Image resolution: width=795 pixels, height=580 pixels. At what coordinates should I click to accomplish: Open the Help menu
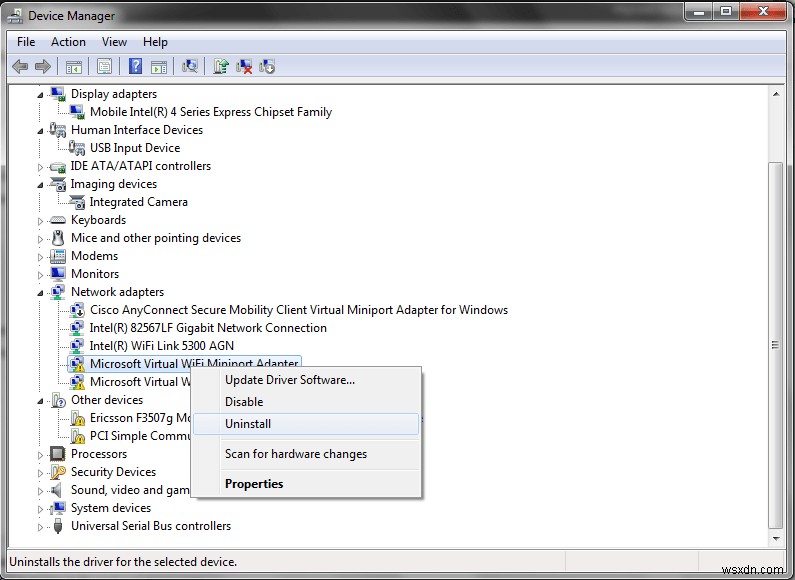click(x=155, y=42)
